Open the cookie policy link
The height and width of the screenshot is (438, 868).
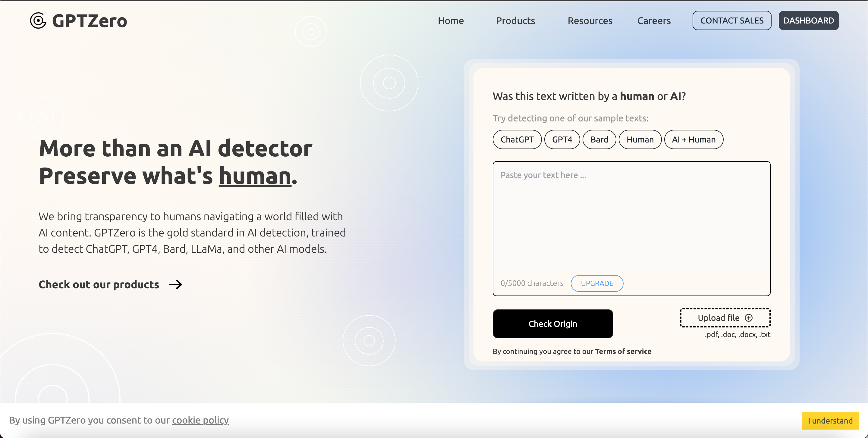point(200,420)
